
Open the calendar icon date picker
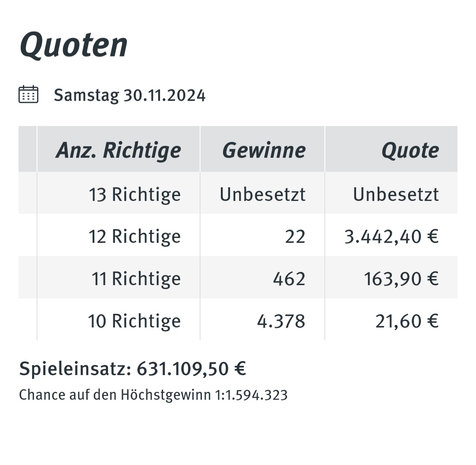tap(28, 94)
